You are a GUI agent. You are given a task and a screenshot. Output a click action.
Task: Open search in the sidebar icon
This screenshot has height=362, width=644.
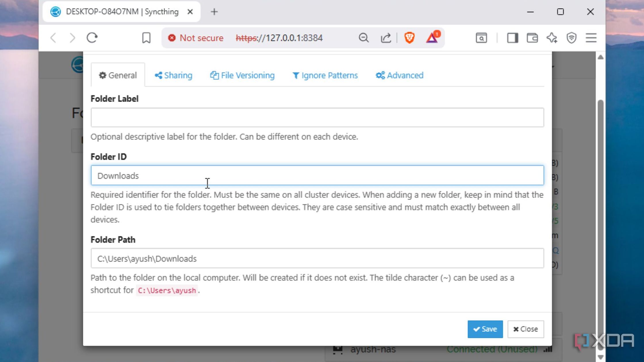(481, 38)
